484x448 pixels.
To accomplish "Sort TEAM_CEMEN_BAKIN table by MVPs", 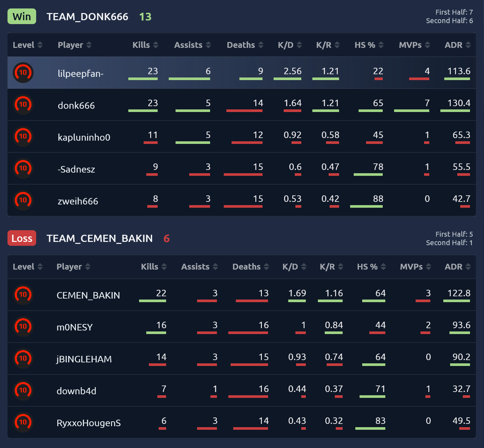I will [416, 267].
